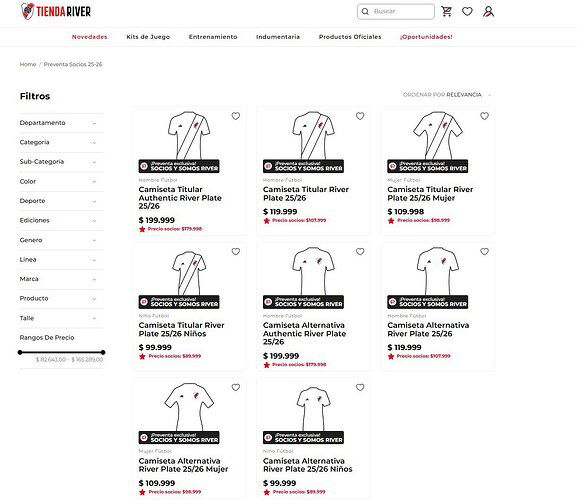
Task: Click into the Buscar search field
Action: click(396, 11)
